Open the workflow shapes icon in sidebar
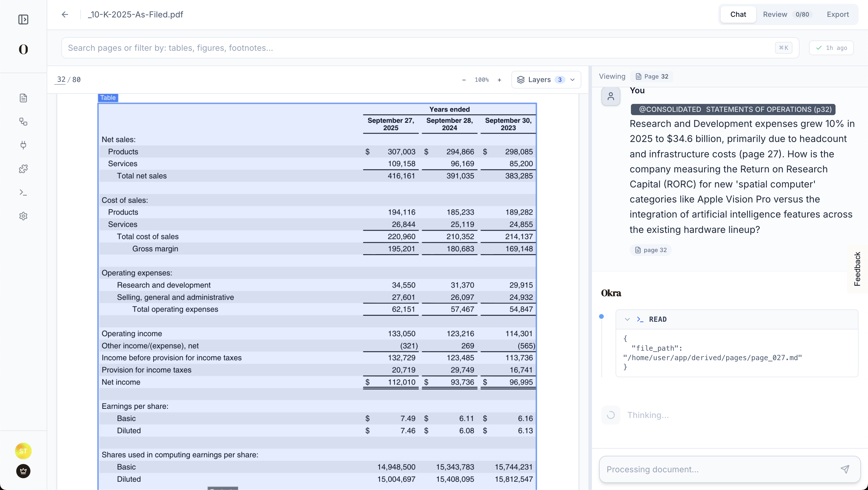This screenshot has height=490, width=868. coord(23,122)
